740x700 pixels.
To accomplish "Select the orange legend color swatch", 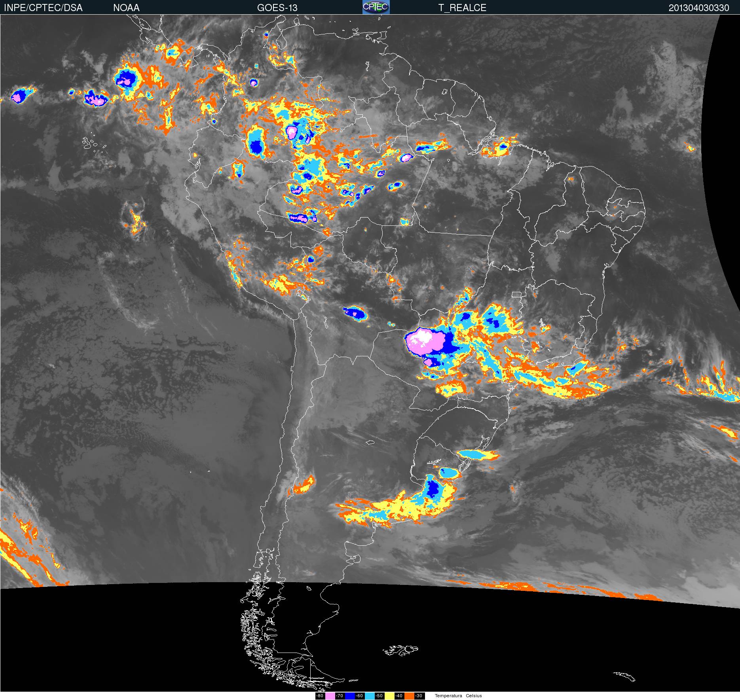I will (409, 696).
